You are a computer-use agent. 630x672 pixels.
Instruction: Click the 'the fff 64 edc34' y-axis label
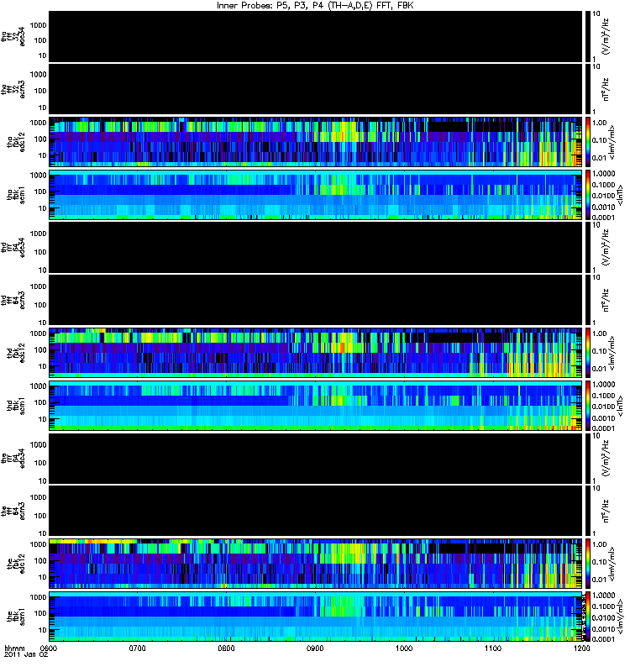tap(13, 458)
